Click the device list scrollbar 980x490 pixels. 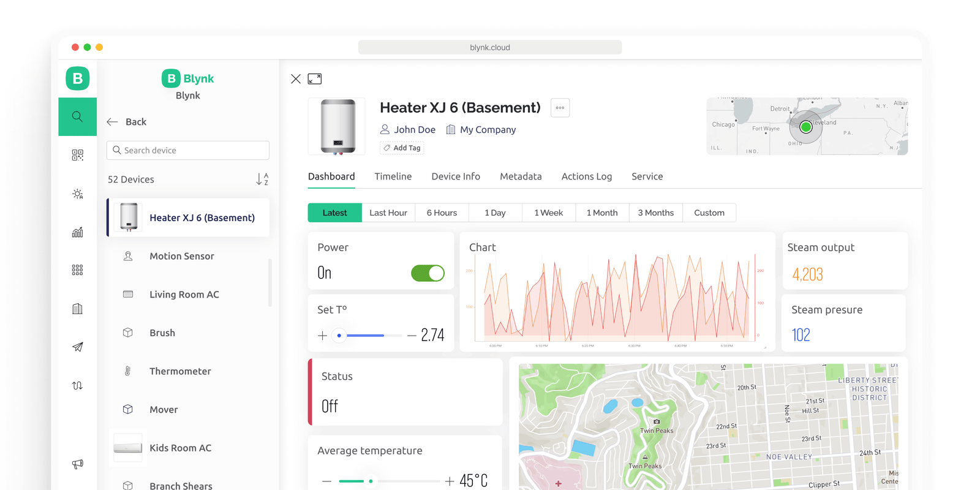270,283
